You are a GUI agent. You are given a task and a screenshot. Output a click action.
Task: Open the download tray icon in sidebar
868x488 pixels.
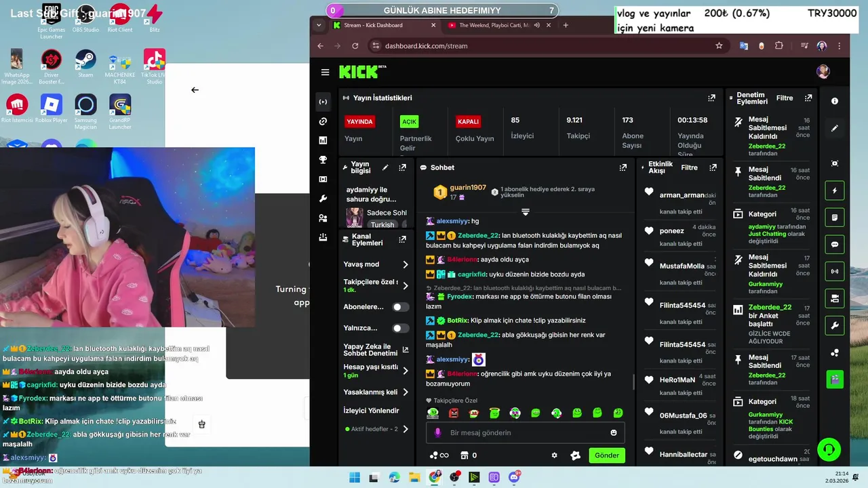tap(323, 237)
